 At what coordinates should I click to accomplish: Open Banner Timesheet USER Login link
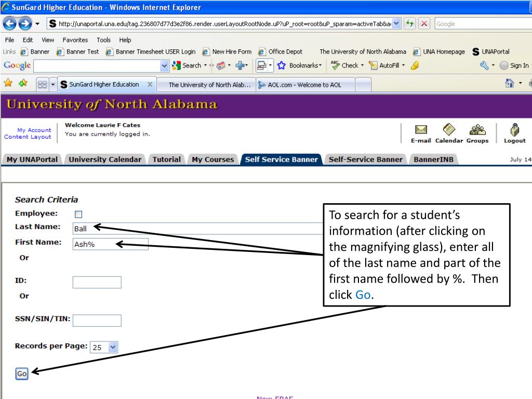point(151,51)
